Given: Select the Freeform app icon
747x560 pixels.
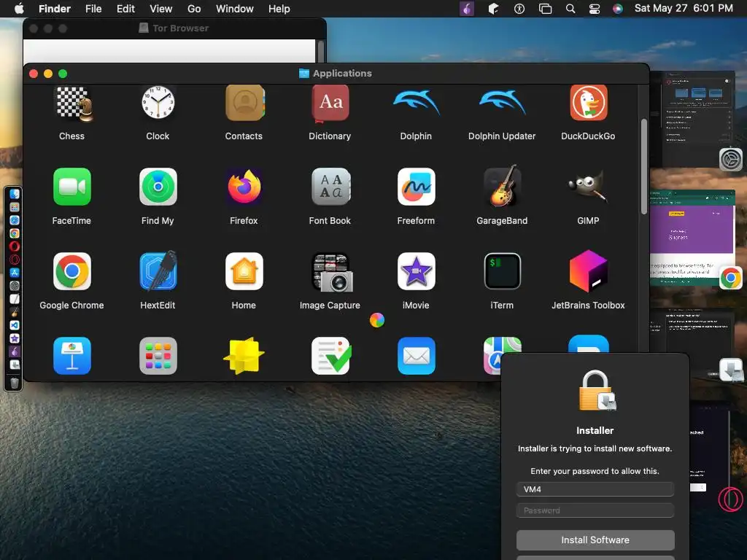Looking at the screenshot, I should point(417,187).
